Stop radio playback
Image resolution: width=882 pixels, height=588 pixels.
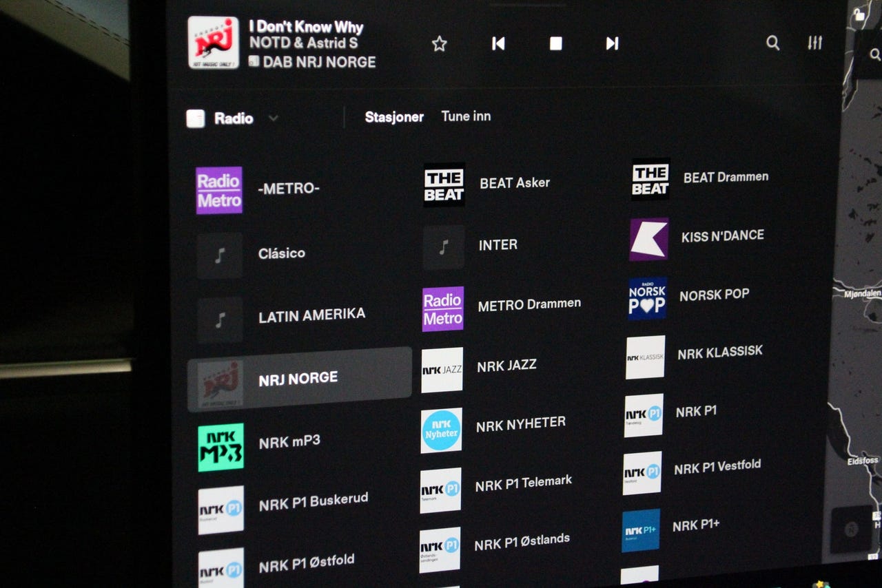[555, 43]
